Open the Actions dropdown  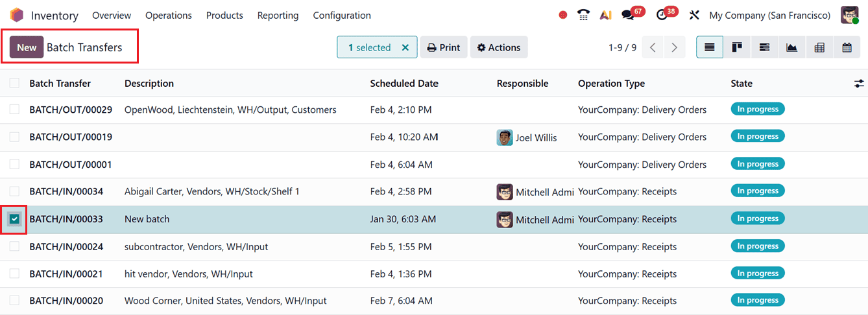coord(498,47)
